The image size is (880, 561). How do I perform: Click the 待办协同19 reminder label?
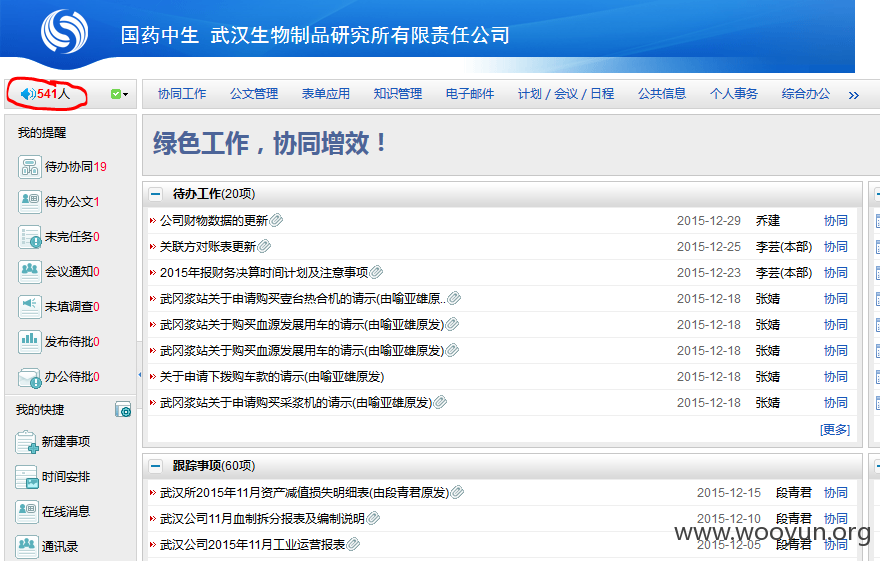76,167
